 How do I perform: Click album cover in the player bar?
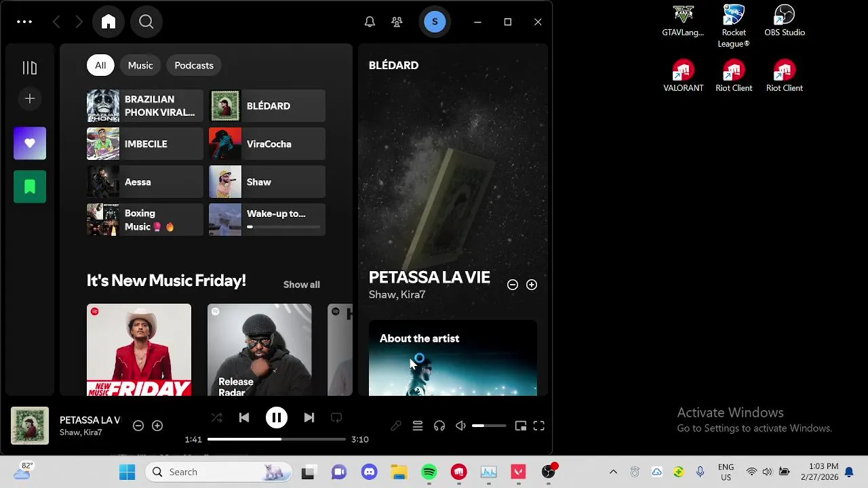(x=30, y=426)
